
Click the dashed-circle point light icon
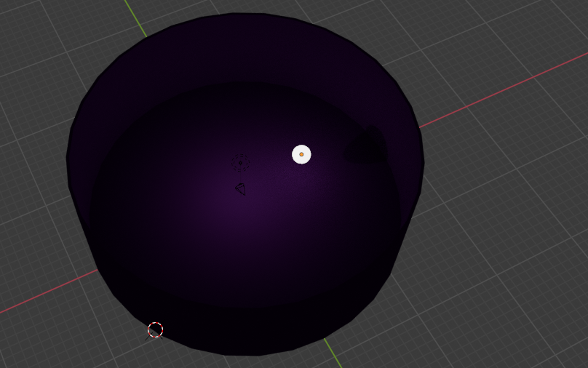[x=241, y=163]
